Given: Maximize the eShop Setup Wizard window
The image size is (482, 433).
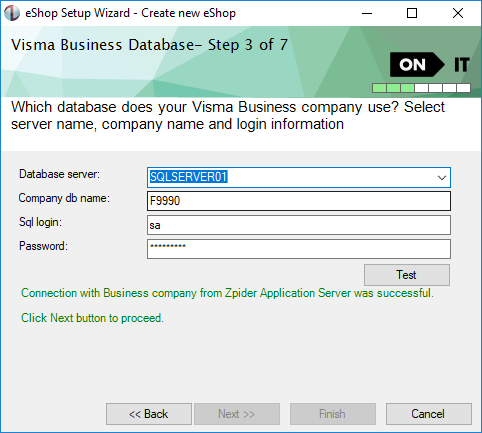Looking at the screenshot, I should coord(412,13).
